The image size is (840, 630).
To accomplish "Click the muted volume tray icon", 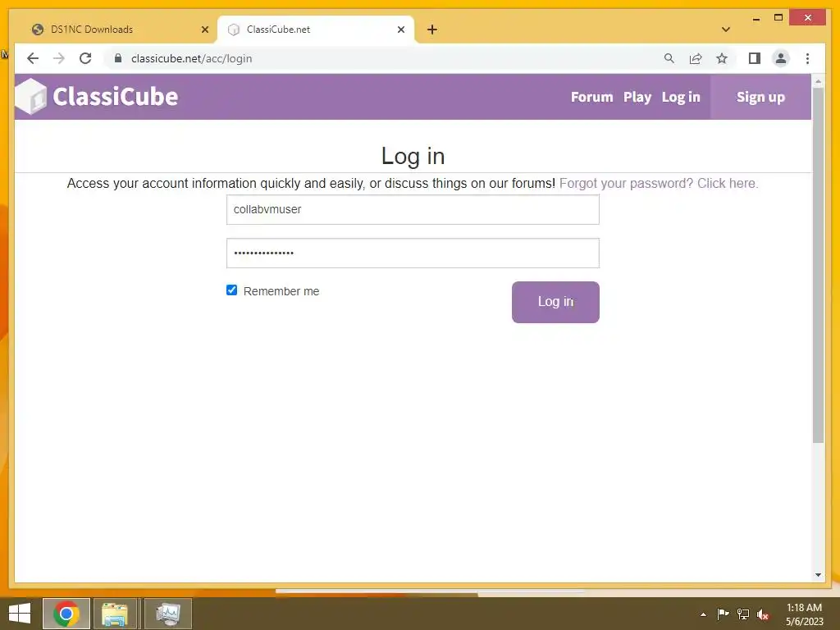I will [763, 614].
